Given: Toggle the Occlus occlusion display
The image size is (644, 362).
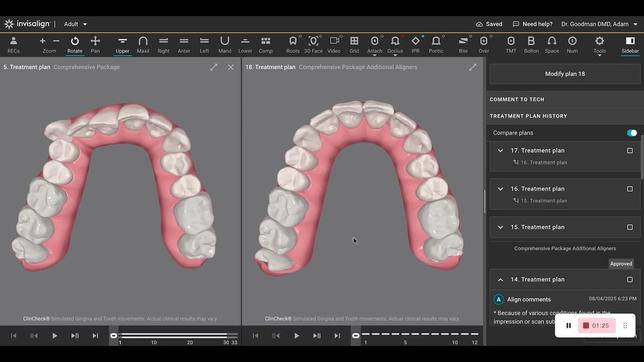Looking at the screenshot, I should pos(395,44).
